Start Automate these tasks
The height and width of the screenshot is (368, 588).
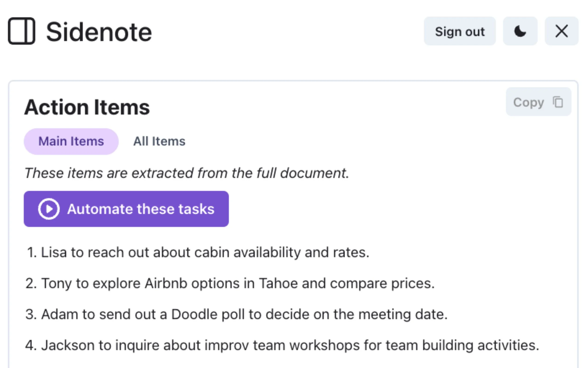coord(141,209)
